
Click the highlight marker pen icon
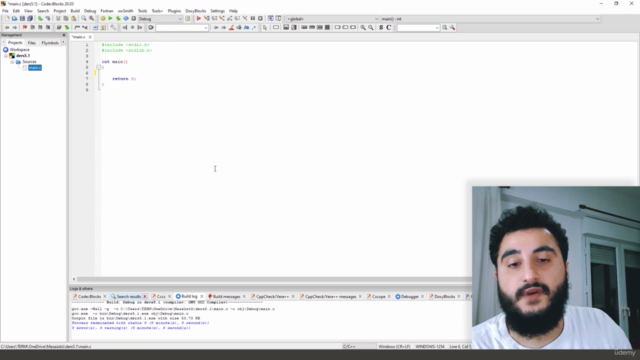pos(231,28)
